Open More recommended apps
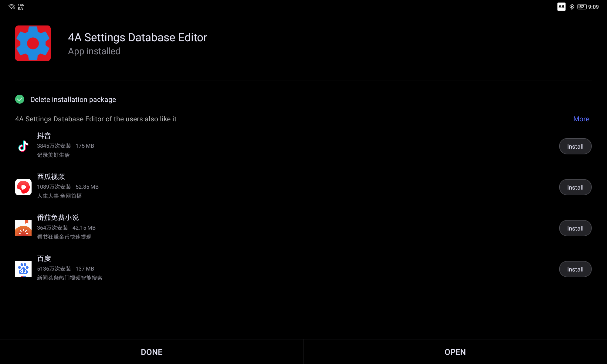 pyautogui.click(x=581, y=119)
